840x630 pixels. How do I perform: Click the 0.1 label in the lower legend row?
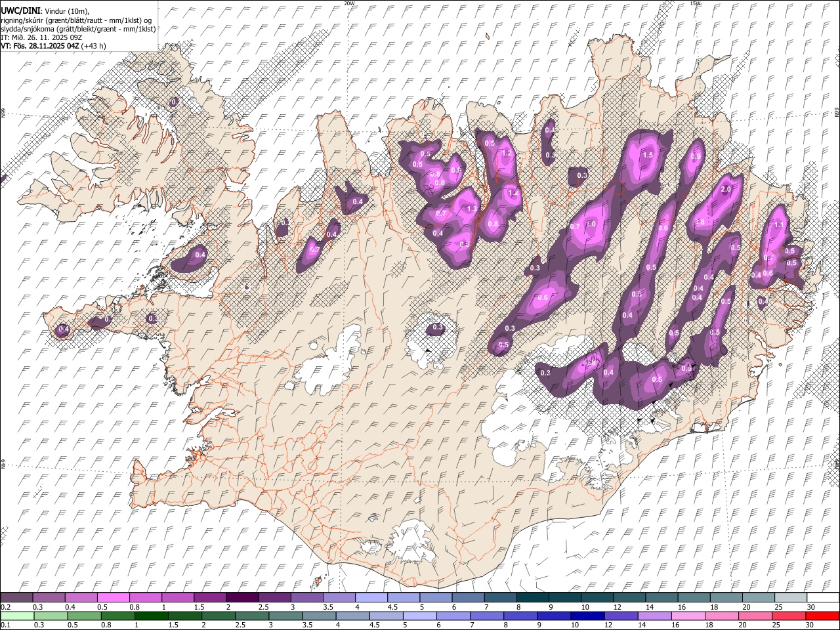pos(5,625)
